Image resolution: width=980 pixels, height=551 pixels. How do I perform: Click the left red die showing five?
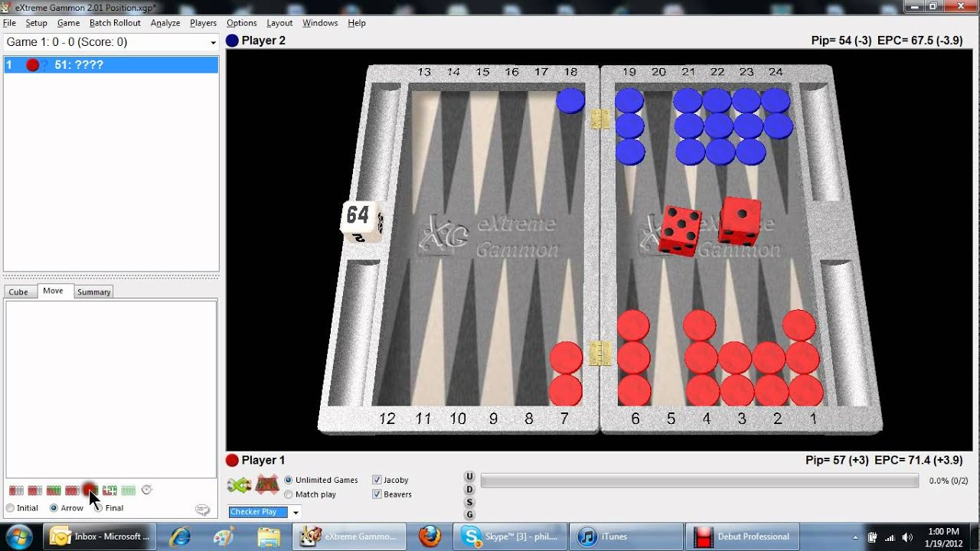pos(681,230)
